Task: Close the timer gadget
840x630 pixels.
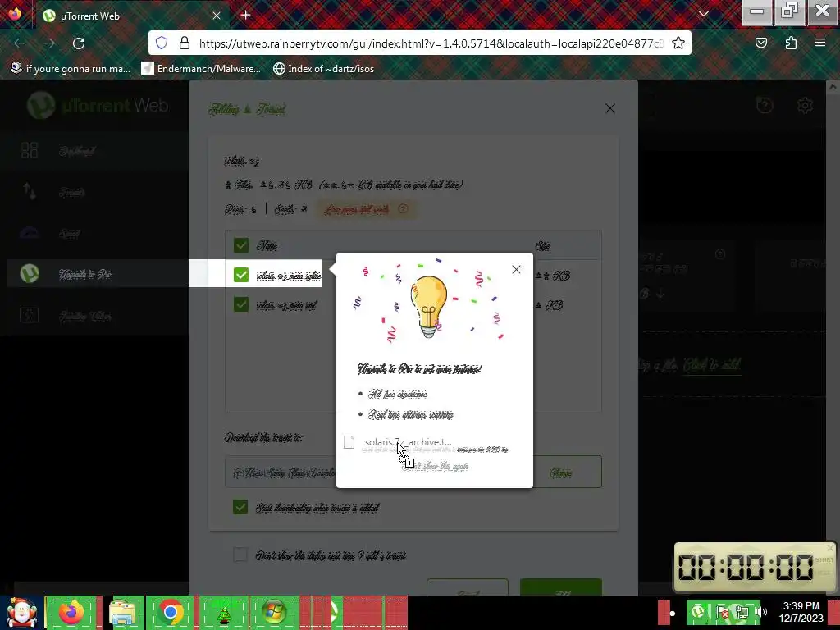Action: click(830, 547)
